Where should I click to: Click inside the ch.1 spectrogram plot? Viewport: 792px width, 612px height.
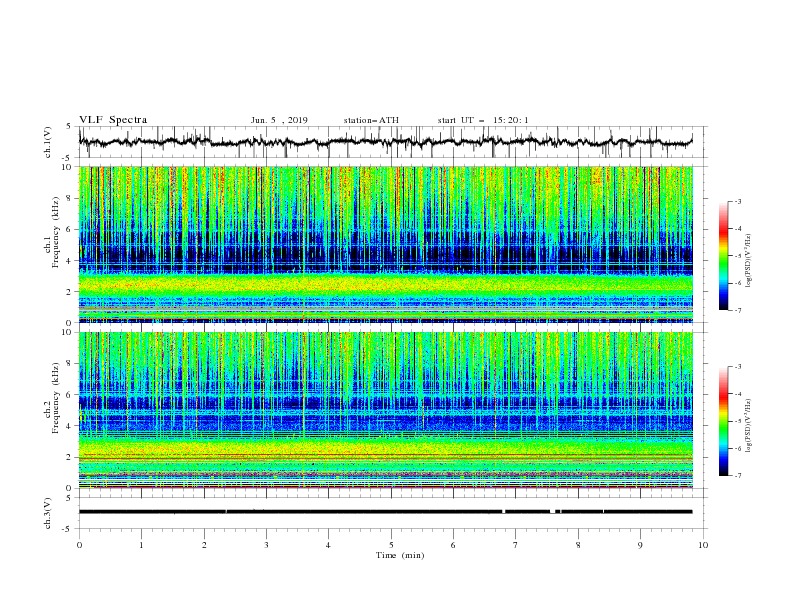pyautogui.click(x=386, y=244)
